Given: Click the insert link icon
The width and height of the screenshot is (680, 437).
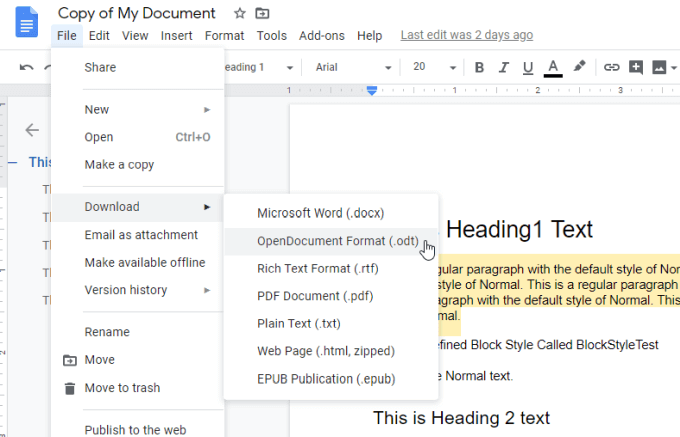Looking at the screenshot, I should [611, 67].
